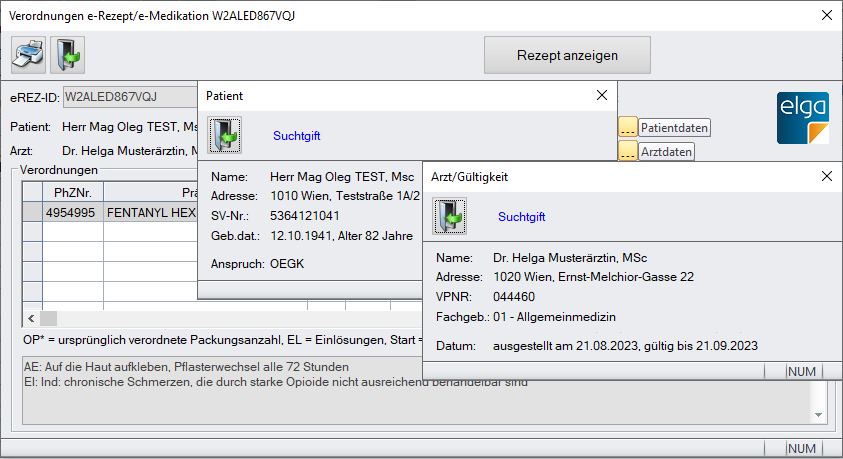Open the Patientdaten button
This screenshot has height=459, width=843.
click(x=674, y=128)
